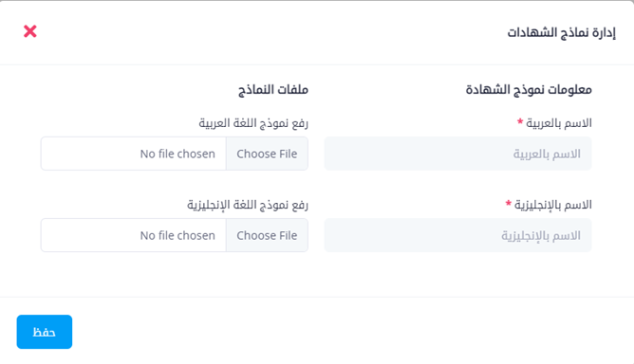
Task: Select the رفع نموذج اللغة العربية label
Action: [x=253, y=123]
